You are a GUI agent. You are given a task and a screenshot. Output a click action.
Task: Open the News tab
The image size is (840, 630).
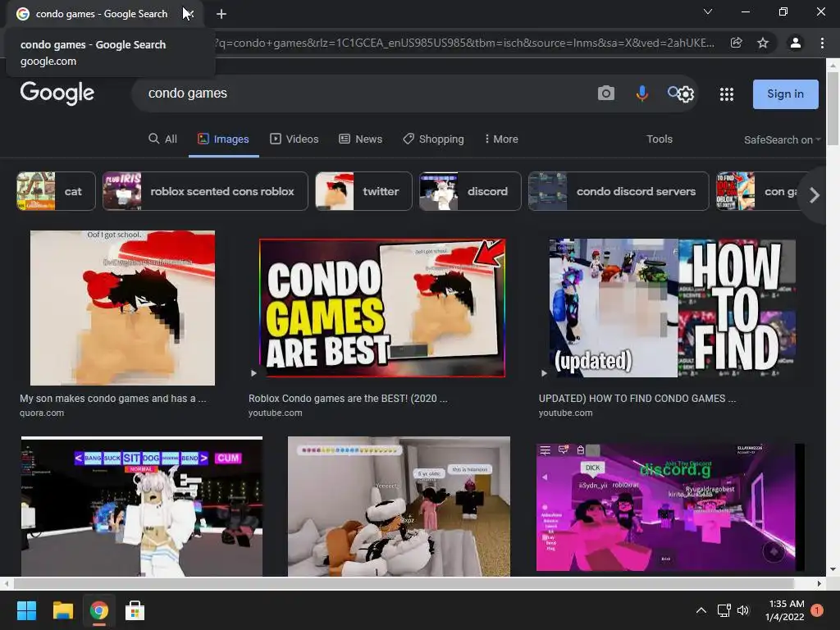[x=361, y=139]
